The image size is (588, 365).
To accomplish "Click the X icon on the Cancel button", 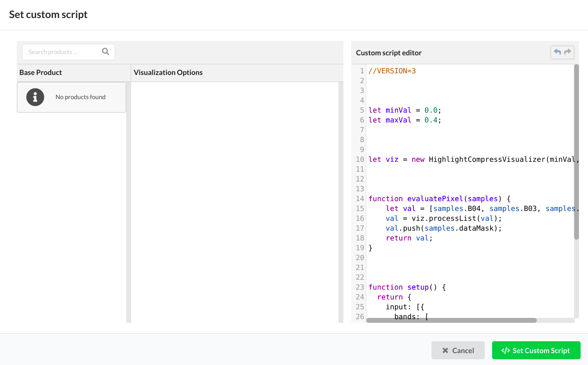I will pos(445,350).
